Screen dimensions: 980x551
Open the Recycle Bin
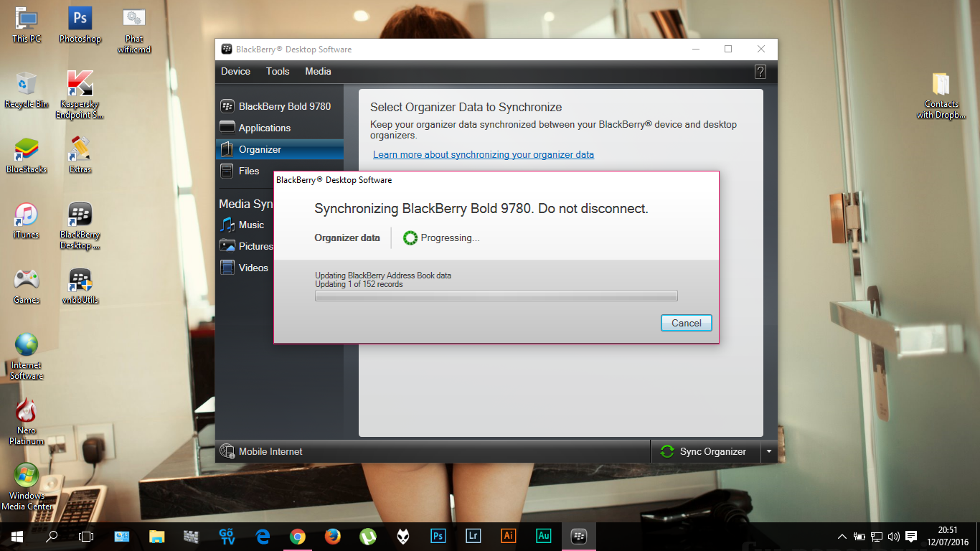click(27, 90)
